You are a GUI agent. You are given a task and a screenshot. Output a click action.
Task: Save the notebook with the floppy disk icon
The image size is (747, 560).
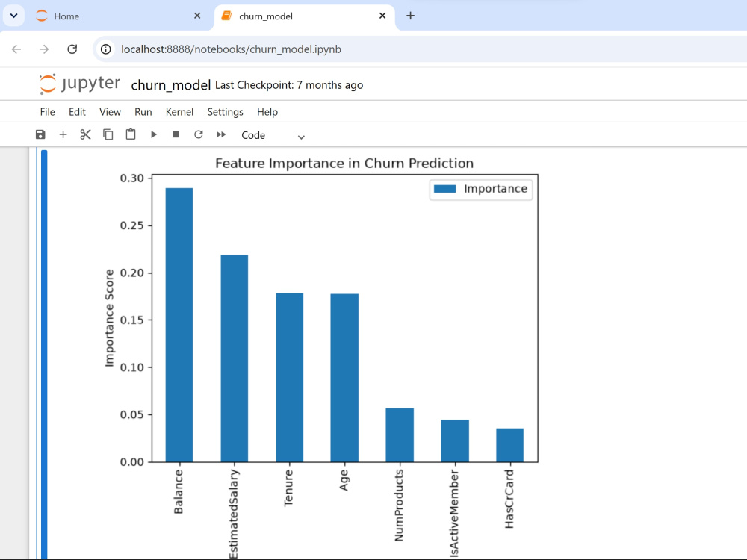pos(40,134)
